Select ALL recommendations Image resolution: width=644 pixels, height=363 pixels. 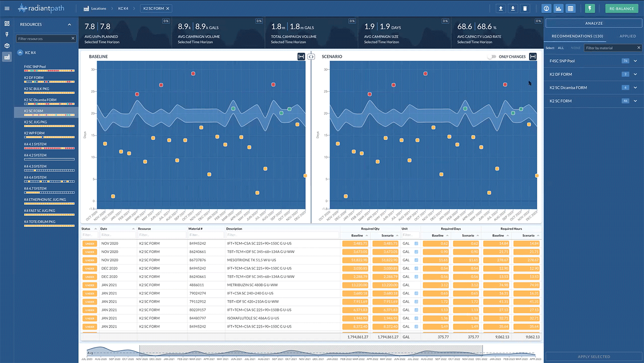click(x=561, y=48)
